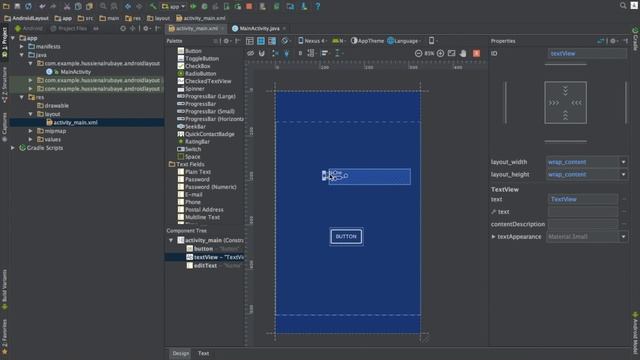Click the BUTTON widget on design canvas

click(x=346, y=237)
